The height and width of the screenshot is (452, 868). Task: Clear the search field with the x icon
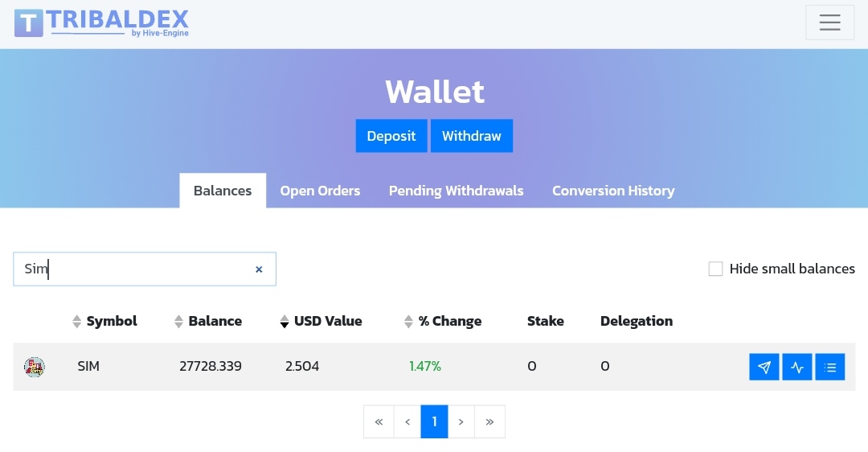click(x=259, y=269)
